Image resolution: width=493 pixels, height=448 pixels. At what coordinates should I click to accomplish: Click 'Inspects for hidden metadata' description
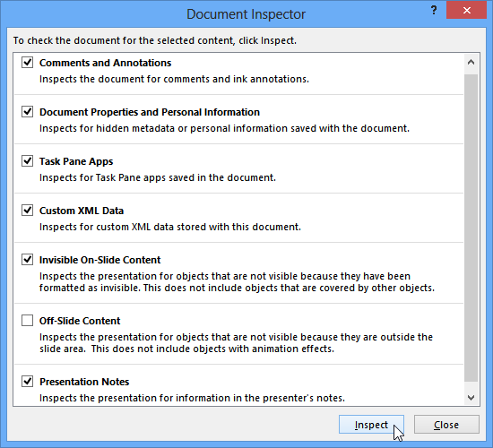click(x=224, y=128)
